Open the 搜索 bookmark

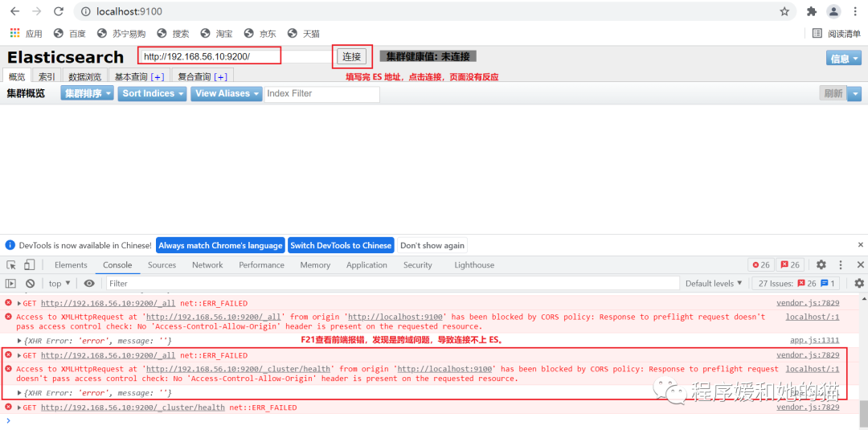[x=174, y=34]
